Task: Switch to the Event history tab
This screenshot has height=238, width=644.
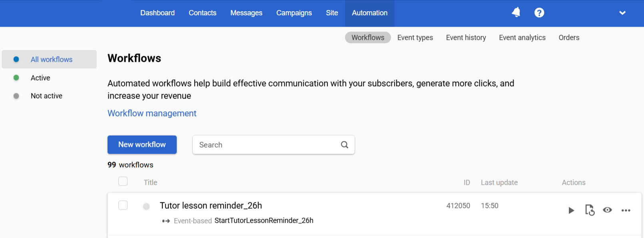Action: pyautogui.click(x=466, y=38)
